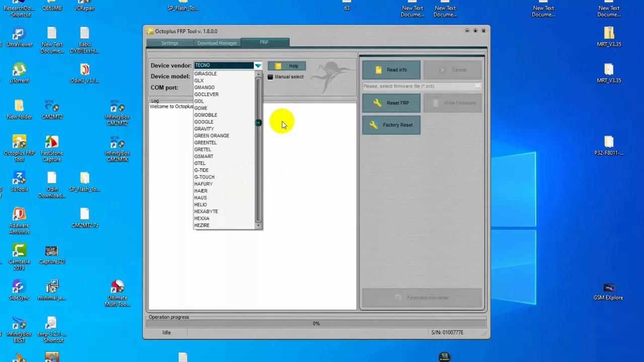Open the top MRT_V3.35 archive icon

(x=609, y=37)
